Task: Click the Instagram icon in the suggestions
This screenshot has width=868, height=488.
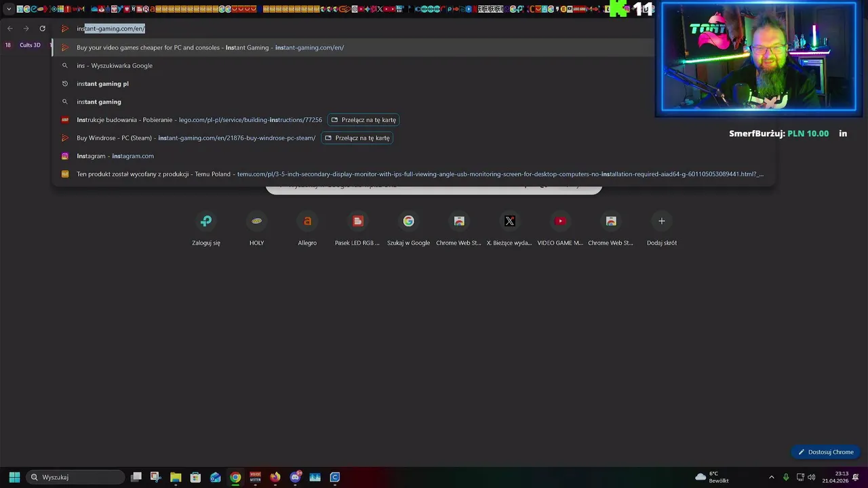Action: click(x=65, y=156)
